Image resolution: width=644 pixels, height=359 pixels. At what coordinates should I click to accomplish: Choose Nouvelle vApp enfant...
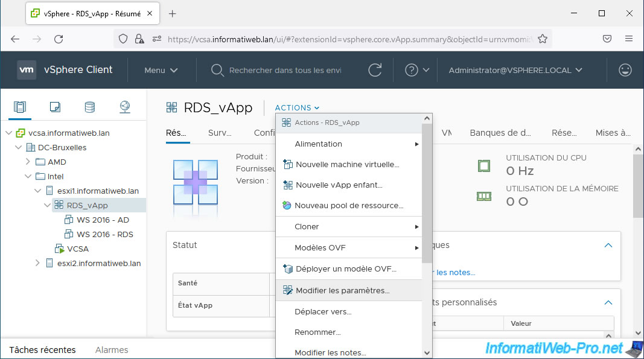(349, 185)
